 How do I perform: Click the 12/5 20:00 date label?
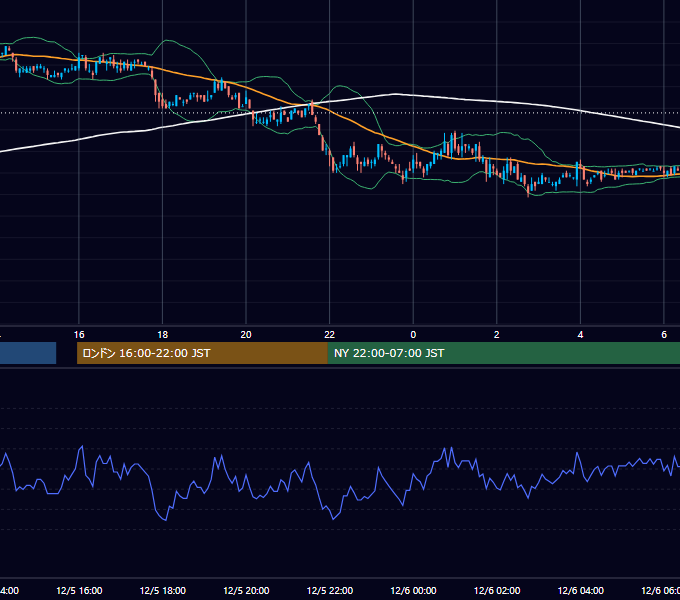click(x=246, y=591)
